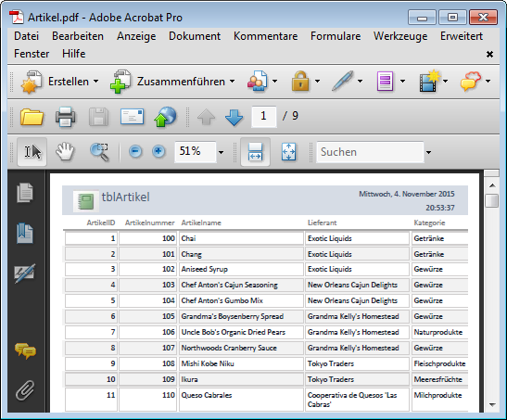Open the Suchen search options dropdown

point(429,152)
